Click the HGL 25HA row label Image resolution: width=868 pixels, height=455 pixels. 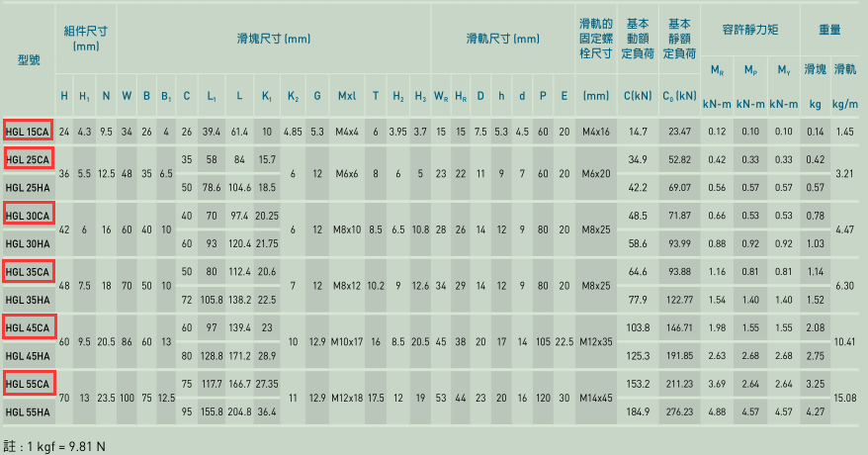point(27,187)
